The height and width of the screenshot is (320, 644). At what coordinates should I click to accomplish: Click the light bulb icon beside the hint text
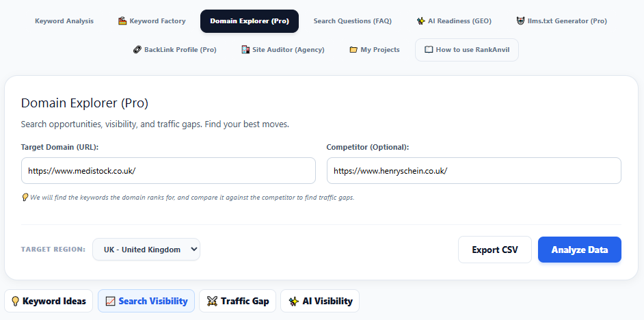pyautogui.click(x=25, y=197)
